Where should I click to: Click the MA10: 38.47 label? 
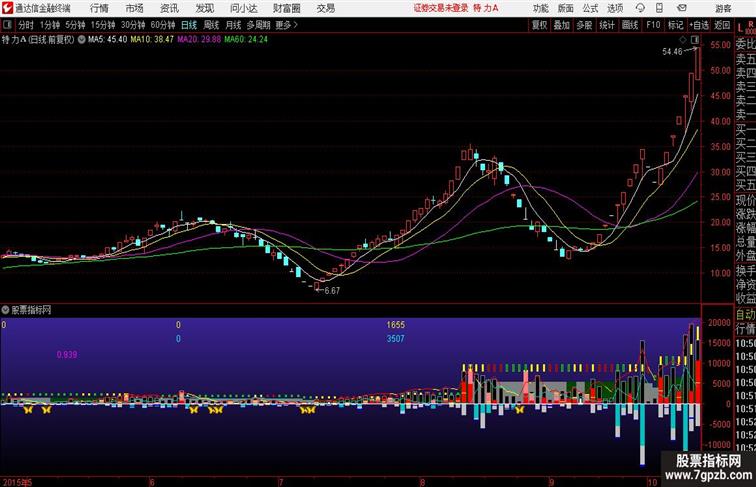152,40
